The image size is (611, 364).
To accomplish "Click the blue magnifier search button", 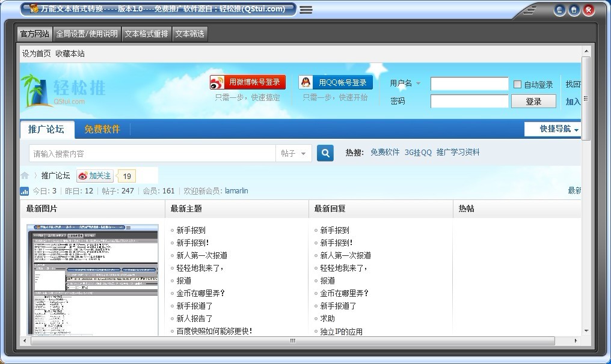I will pyautogui.click(x=325, y=153).
